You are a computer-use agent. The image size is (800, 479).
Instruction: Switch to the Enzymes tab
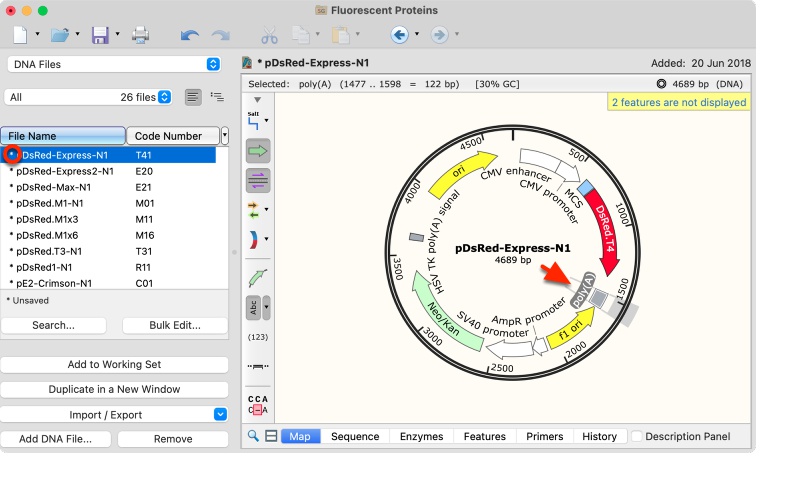coord(421,436)
